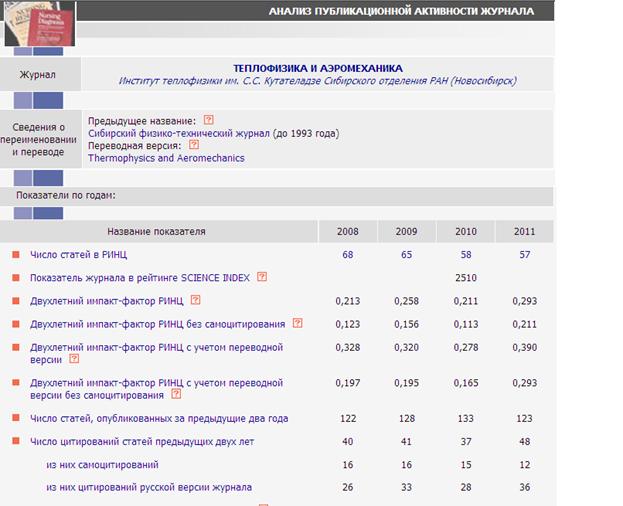The width and height of the screenshot is (623, 506).
Task: Open journal title ТЕПЛОФИЗИКА И АЭРОМЕХАНИКА
Action: tap(318, 68)
